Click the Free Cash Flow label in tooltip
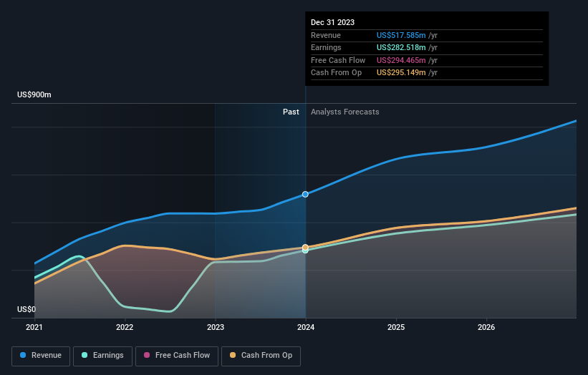 click(x=338, y=60)
